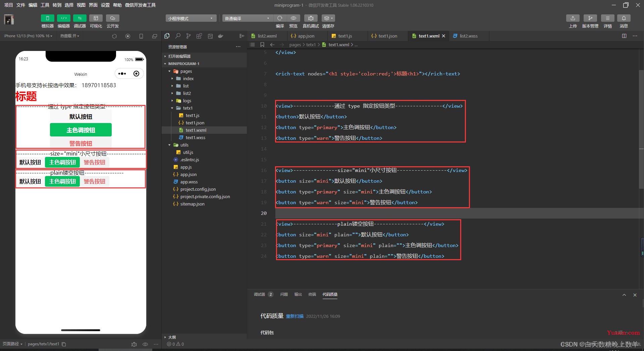Switch to the 问题 panel tab
Viewport: 644px width, 351px height.
[284, 294]
